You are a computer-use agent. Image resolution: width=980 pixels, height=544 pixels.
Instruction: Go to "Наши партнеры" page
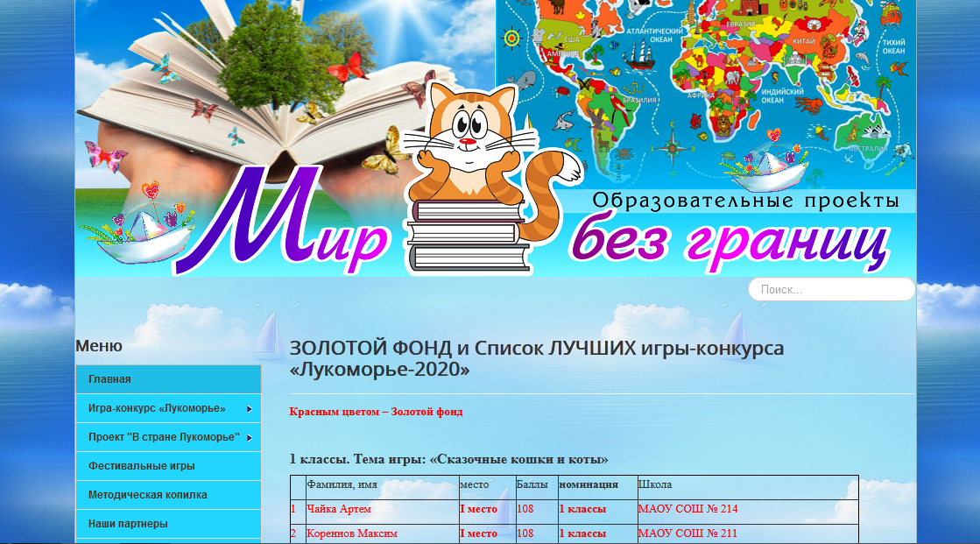tap(128, 524)
